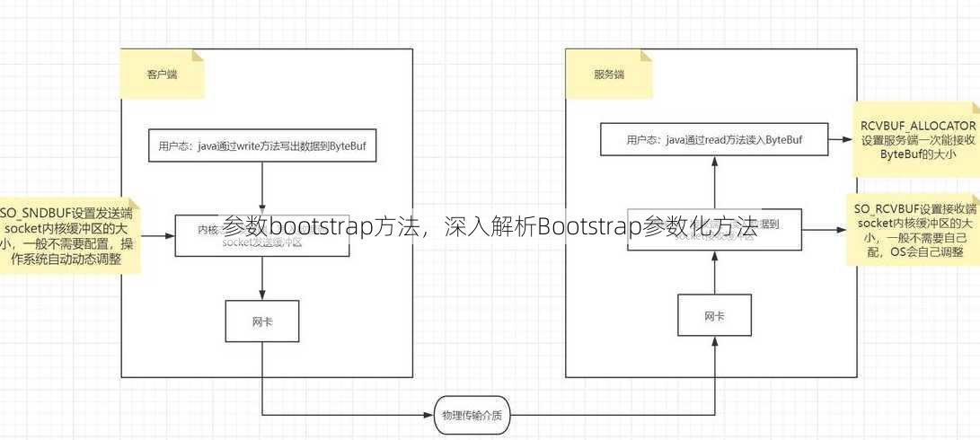Select the RCVBUF_ALLOCATOR note

click(x=917, y=140)
